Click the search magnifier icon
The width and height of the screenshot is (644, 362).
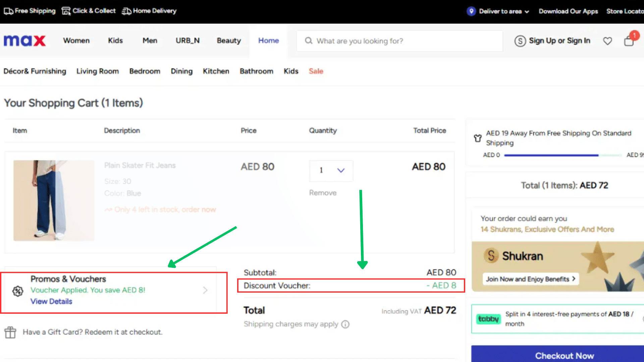coord(308,41)
